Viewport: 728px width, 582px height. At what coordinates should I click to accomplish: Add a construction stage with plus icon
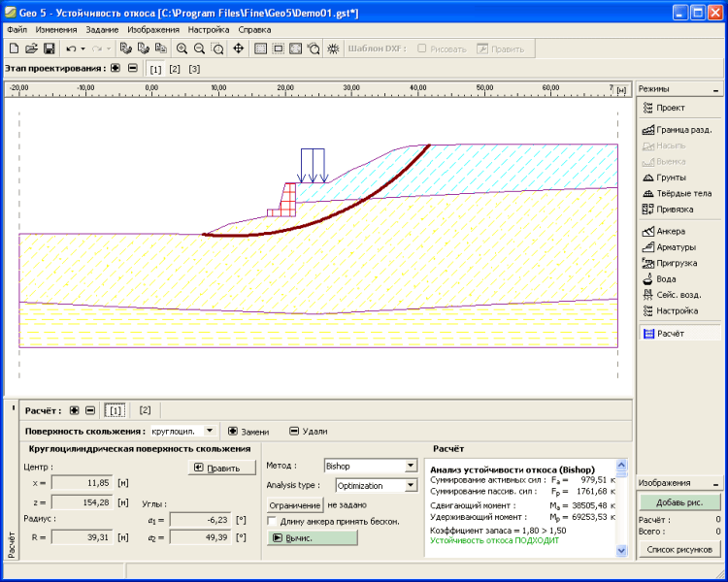click(x=116, y=69)
